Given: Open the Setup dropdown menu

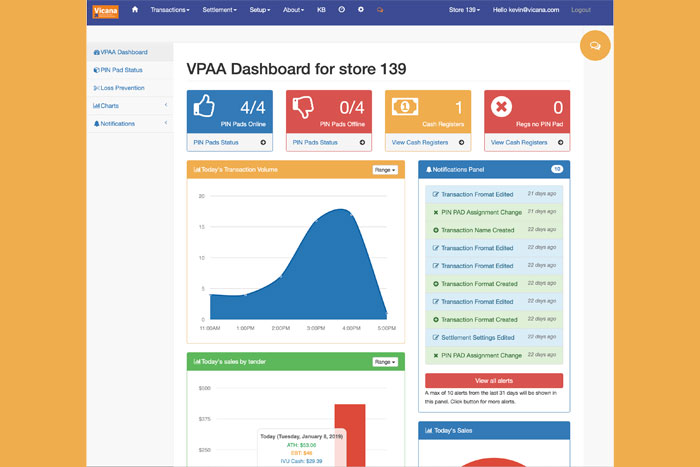Looking at the screenshot, I should (260, 10).
